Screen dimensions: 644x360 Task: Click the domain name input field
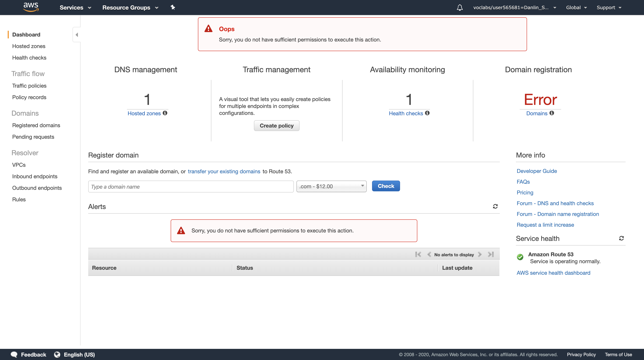[191, 187]
